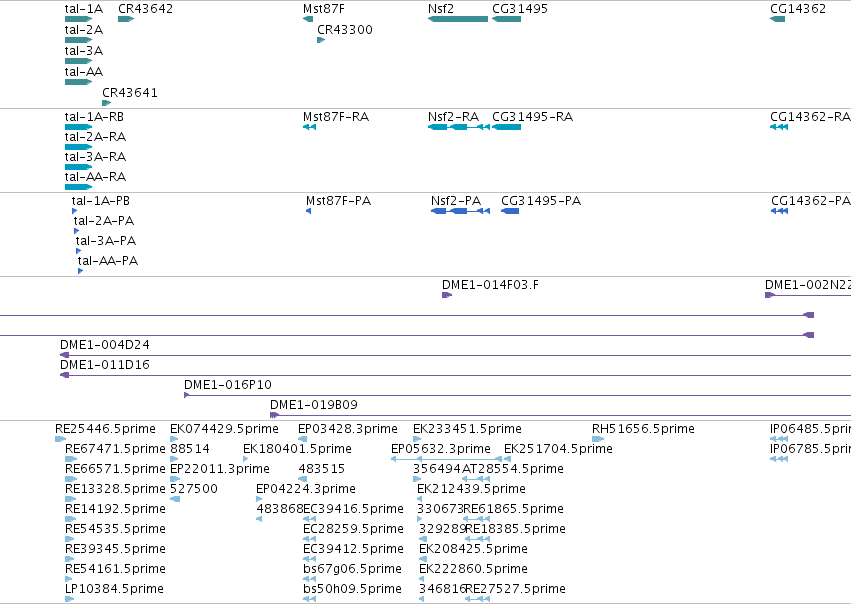The image size is (851, 604).
Task: Click the Mst87F-RA transcript label
Action: 336,117
